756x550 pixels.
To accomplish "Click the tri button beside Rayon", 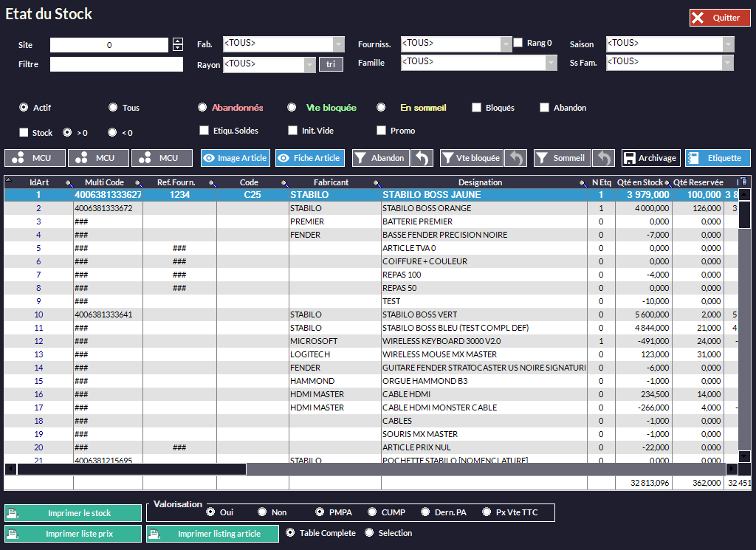I will click(x=331, y=64).
